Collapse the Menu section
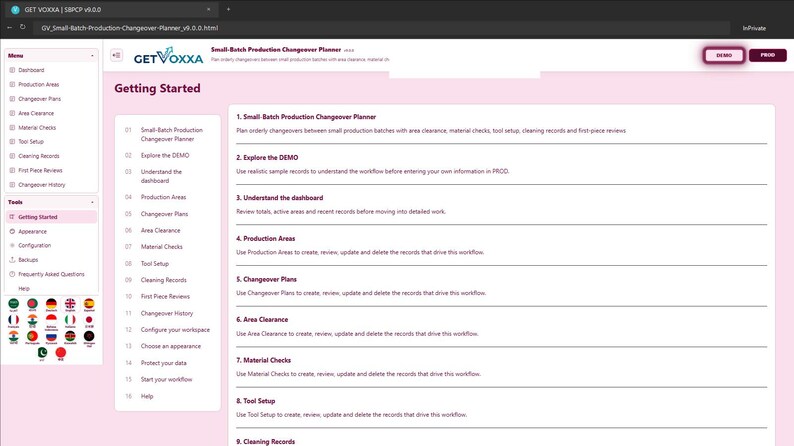 pyautogui.click(x=92, y=56)
